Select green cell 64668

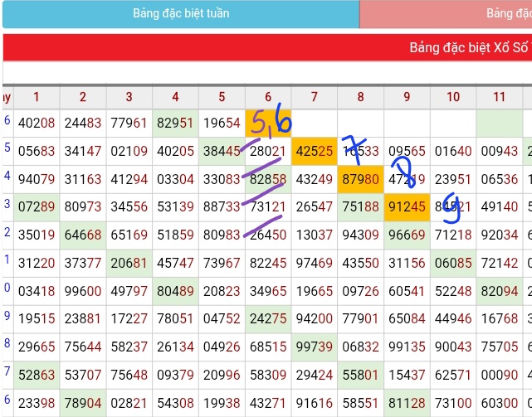83,235
